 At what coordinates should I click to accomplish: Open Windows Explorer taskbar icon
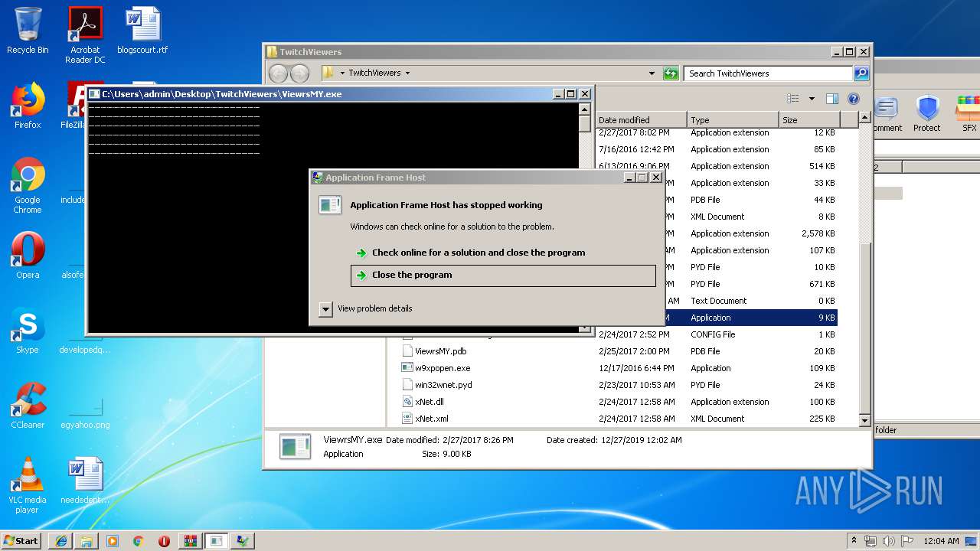tap(87, 541)
